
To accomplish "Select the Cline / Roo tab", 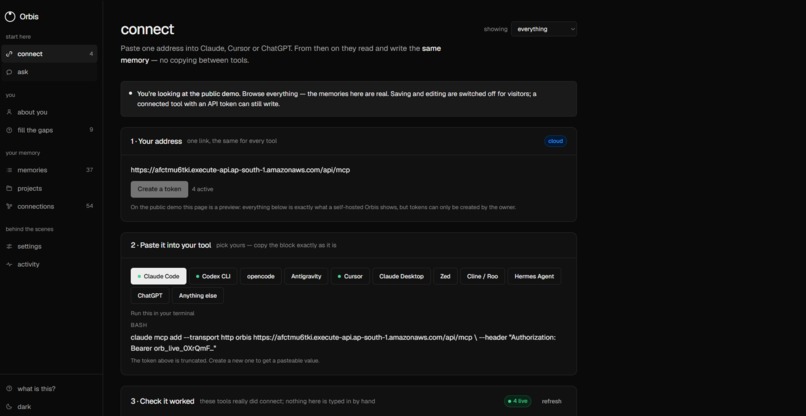I will pos(482,276).
